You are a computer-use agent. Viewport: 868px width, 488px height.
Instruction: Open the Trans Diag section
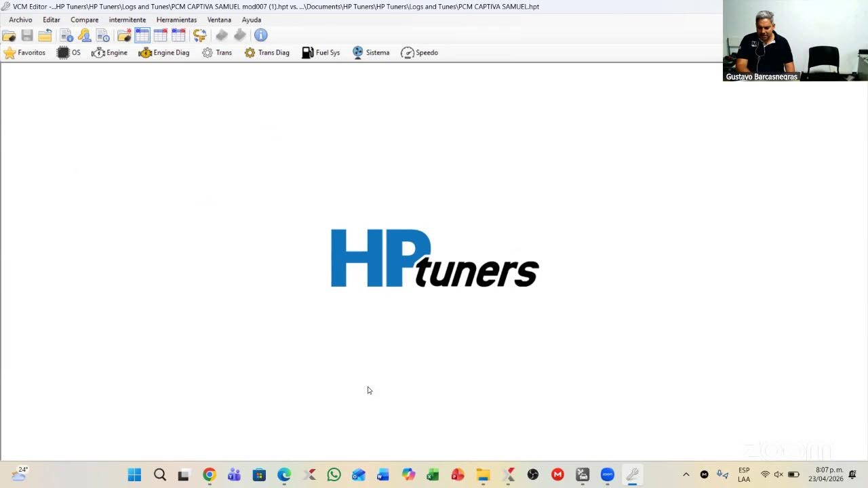[267, 52]
